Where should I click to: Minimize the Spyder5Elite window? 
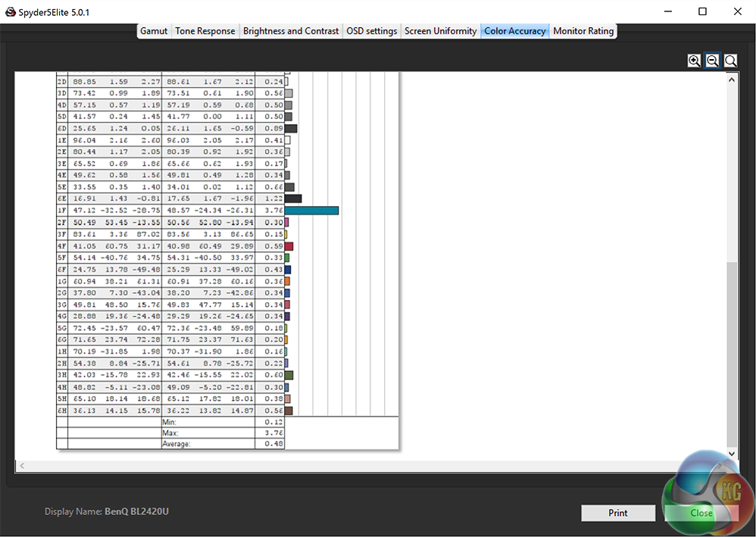click(668, 11)
